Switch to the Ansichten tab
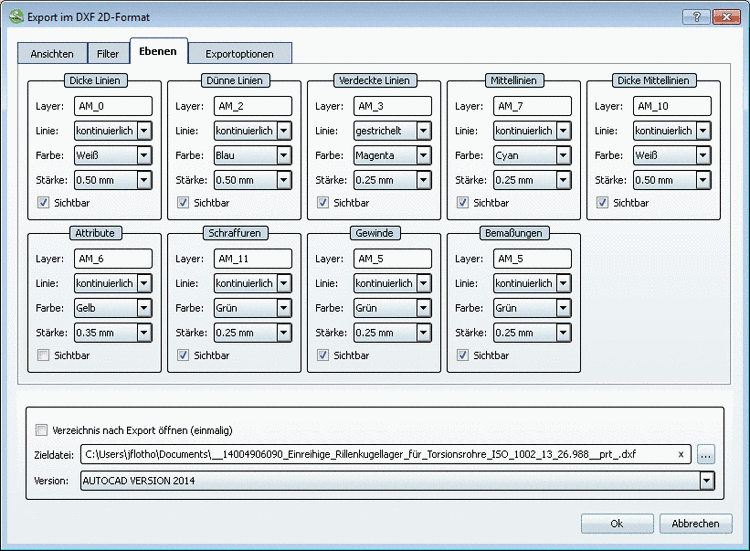This screenshot has width=750, height=551. [52, 54]
